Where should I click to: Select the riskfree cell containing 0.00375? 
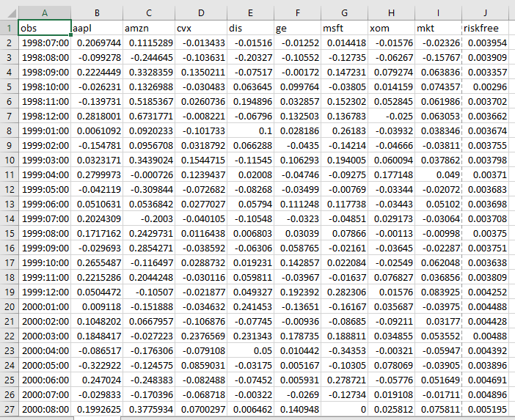(x=485, y=234)
